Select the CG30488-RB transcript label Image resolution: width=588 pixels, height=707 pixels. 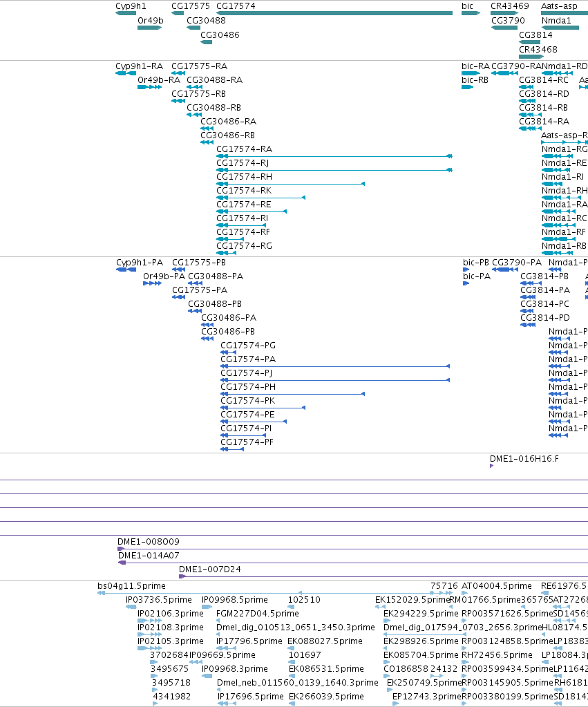[x=214, y=108]
